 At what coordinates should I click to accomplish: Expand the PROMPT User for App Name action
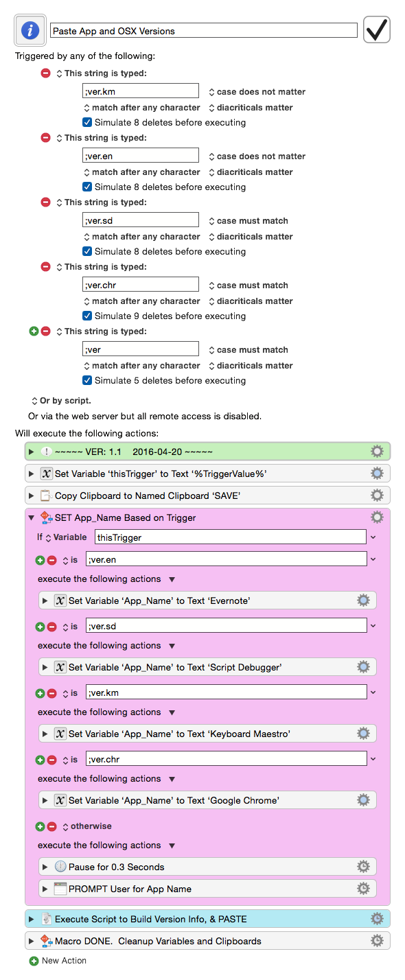45,889
